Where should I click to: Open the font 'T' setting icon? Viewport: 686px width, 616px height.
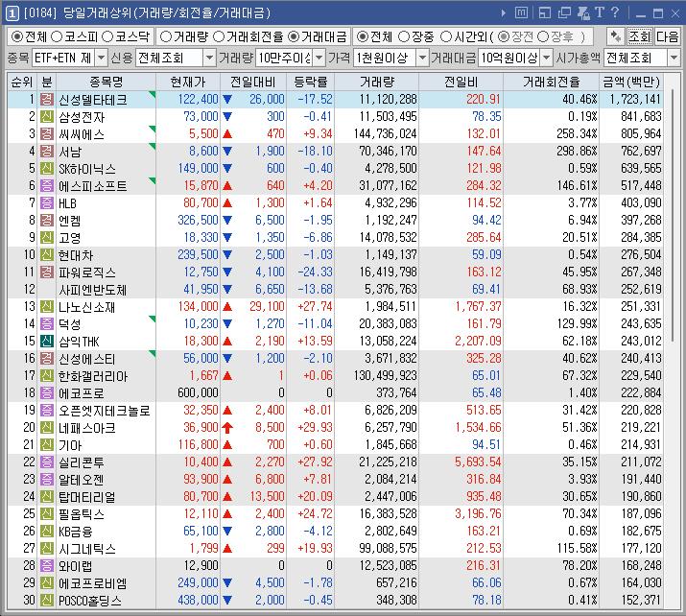[600, 12]
